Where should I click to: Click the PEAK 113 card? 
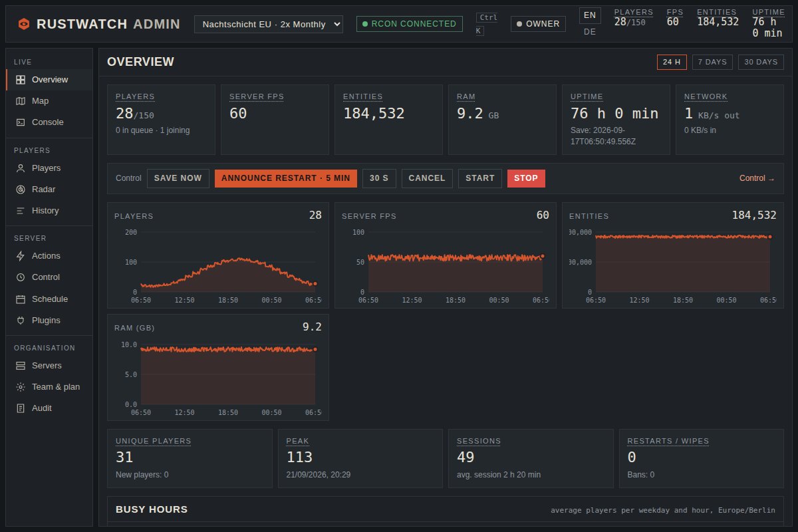click(360, 459)
